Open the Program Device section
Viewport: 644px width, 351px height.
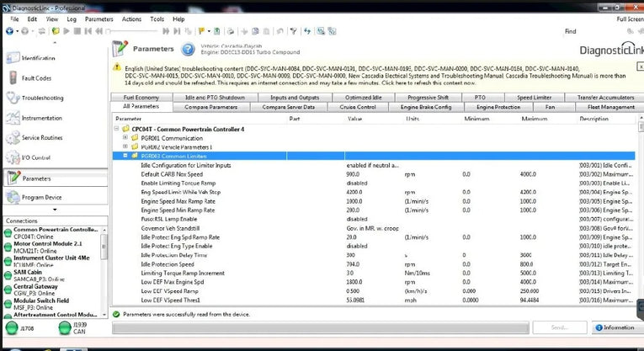[41, 197]
